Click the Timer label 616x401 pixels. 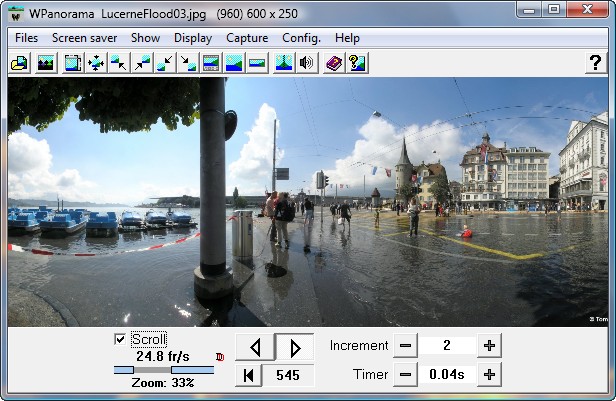370,374
